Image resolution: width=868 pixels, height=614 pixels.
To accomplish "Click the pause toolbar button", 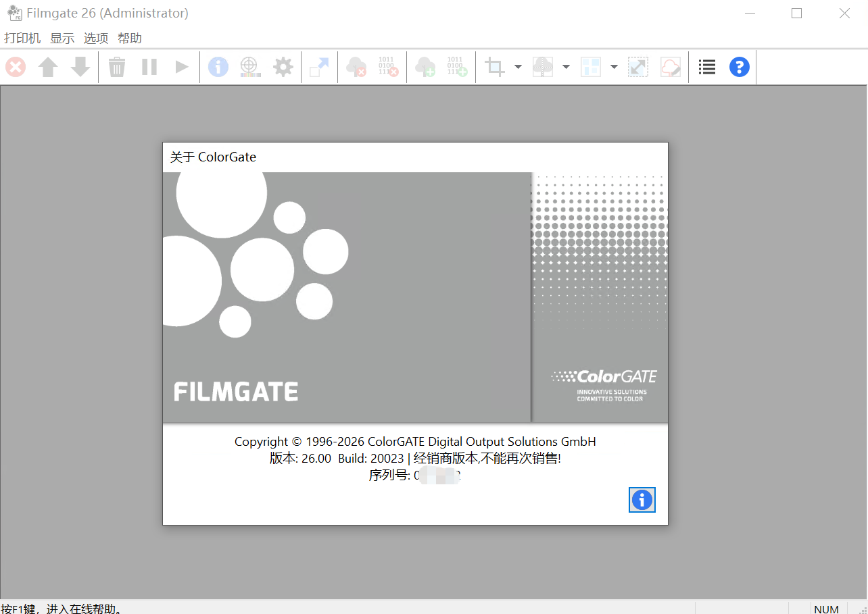I will [x=149, y=67].
